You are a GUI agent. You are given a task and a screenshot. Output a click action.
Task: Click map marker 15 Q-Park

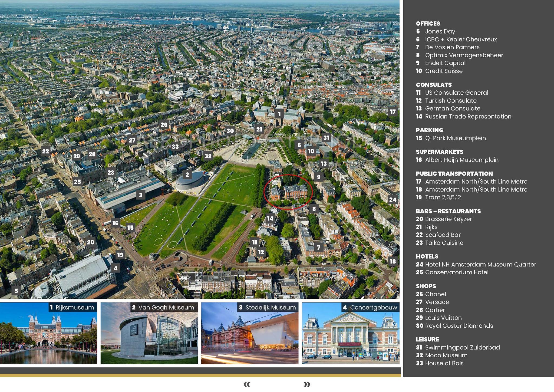point(130,228)
